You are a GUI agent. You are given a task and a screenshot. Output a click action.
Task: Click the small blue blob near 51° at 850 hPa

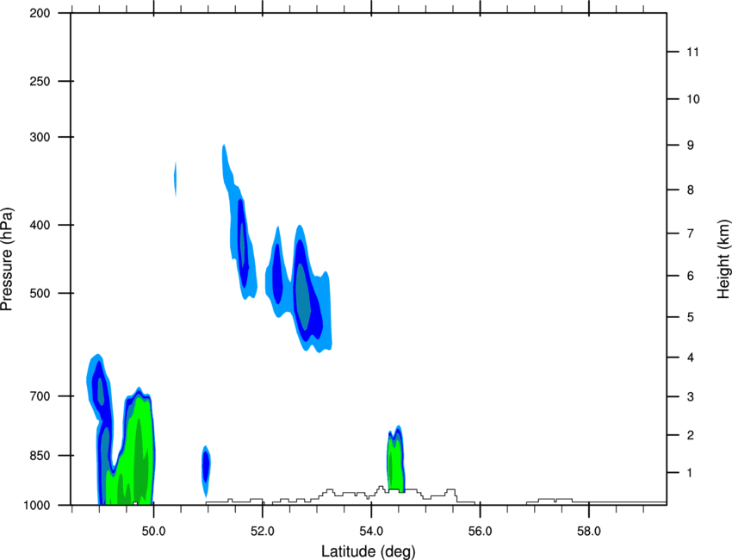coord(206,470)
